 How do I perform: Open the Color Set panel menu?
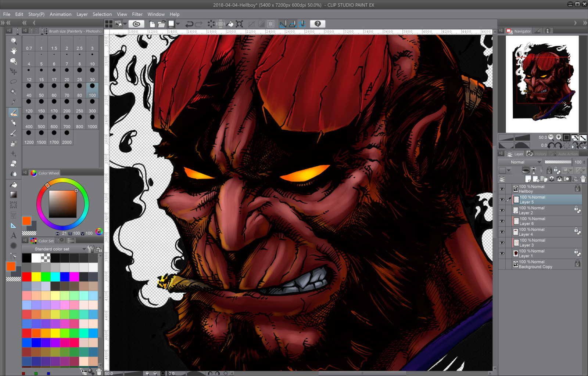(x=25, y=241)
